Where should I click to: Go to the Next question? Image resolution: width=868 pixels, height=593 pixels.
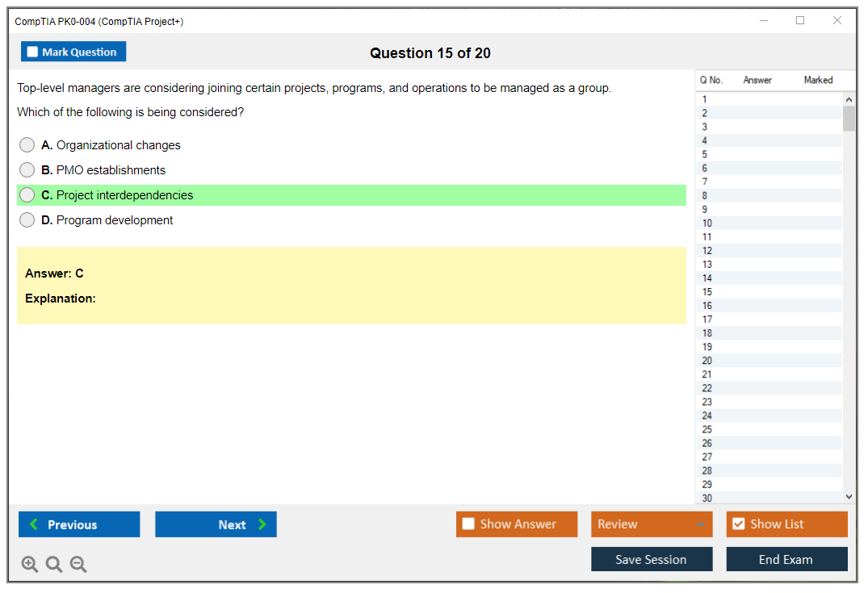coord(216,524)
